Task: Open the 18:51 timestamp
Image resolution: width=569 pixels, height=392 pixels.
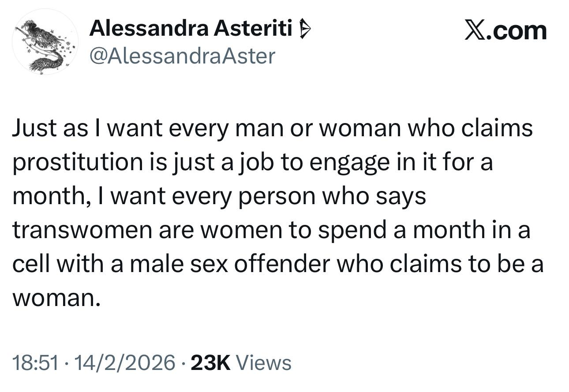Action: tap(35, 363)
